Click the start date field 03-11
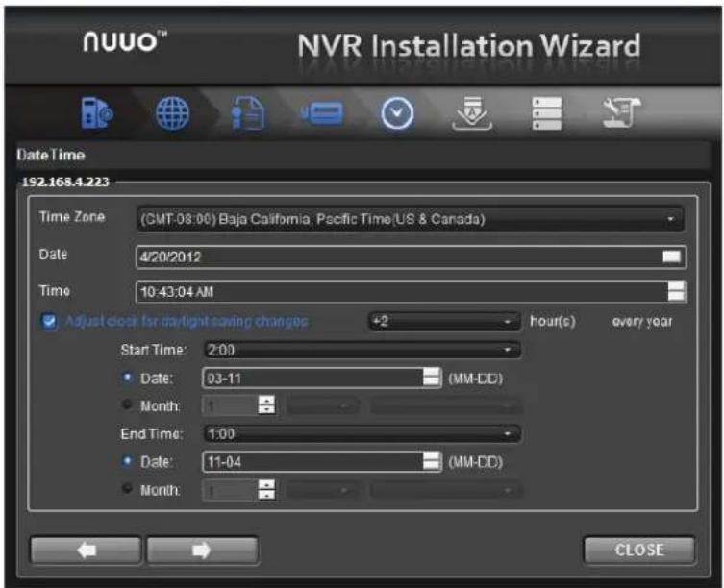Image resolution: width=724 pixels, height=588 pixels. 322,378
